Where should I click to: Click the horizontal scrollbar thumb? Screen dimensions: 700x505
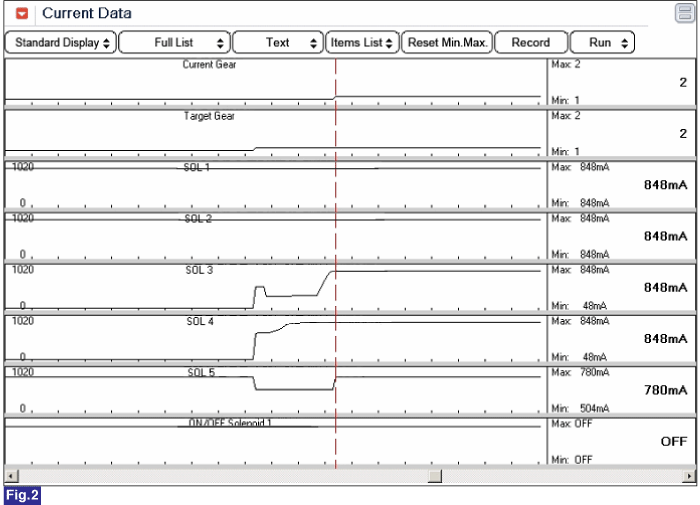point(435,476)
